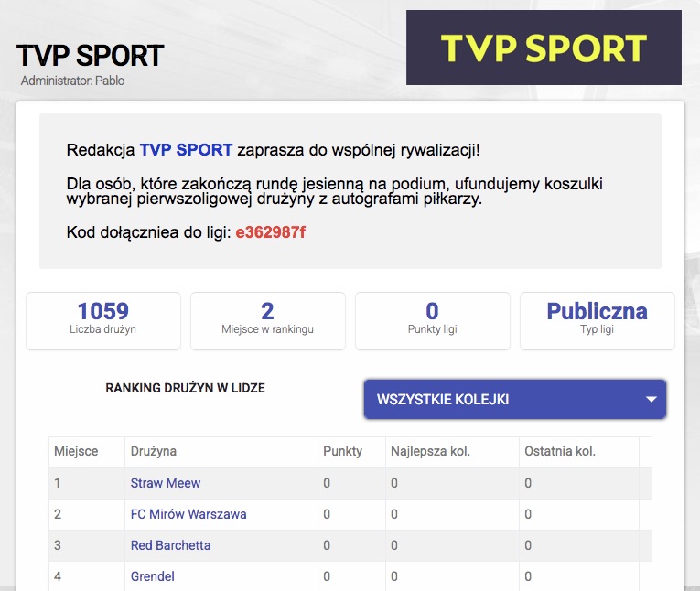Select the league code e362987f
This screenshot has height=591, width=700.
(271, 232)
